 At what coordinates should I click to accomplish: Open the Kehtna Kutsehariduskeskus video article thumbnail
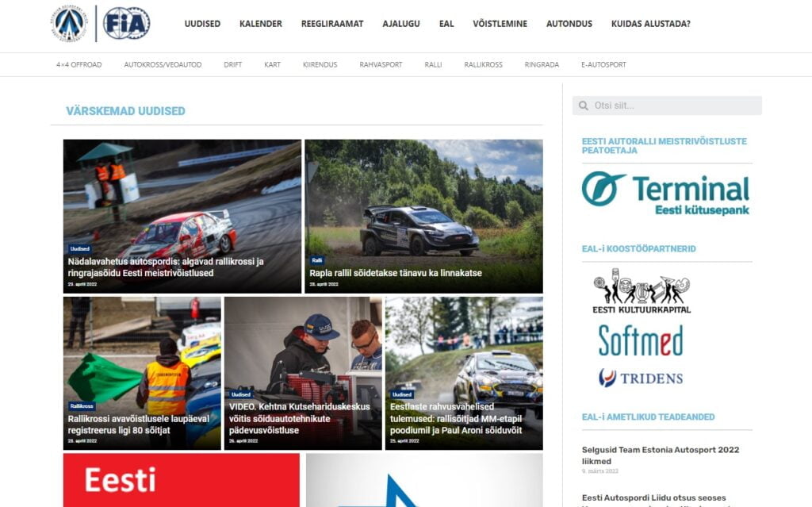tap(303, 349)
